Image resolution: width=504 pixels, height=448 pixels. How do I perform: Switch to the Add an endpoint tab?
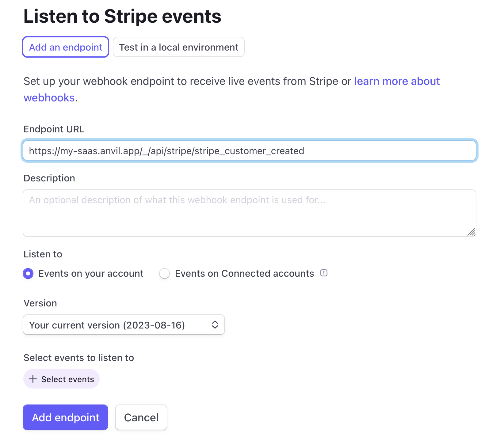pyautogui.click(x=66, y=47)
